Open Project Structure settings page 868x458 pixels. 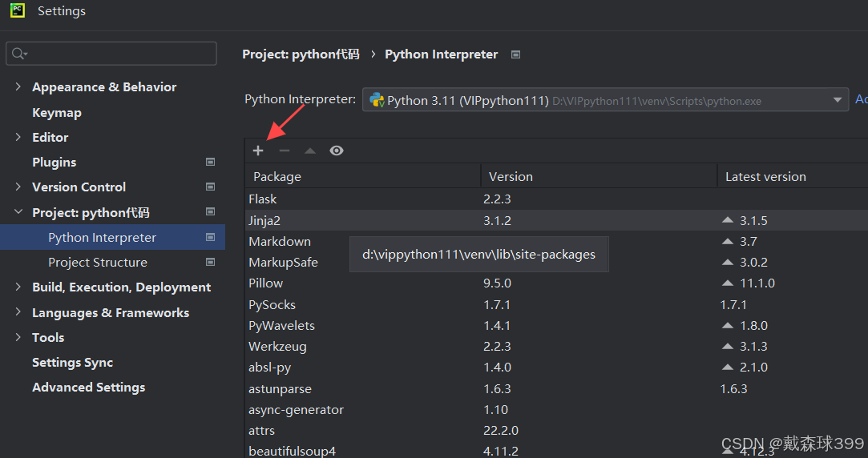click(x=98, y=262)
